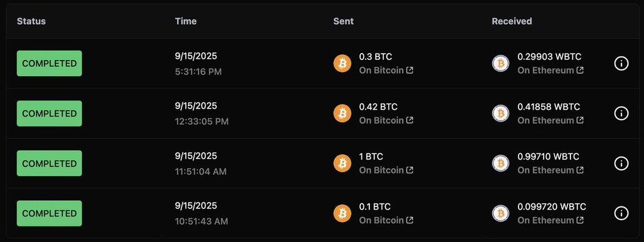Open Bitcoin explorer link for 0.1 BTC
644x242 pixels.
point(386,220)
